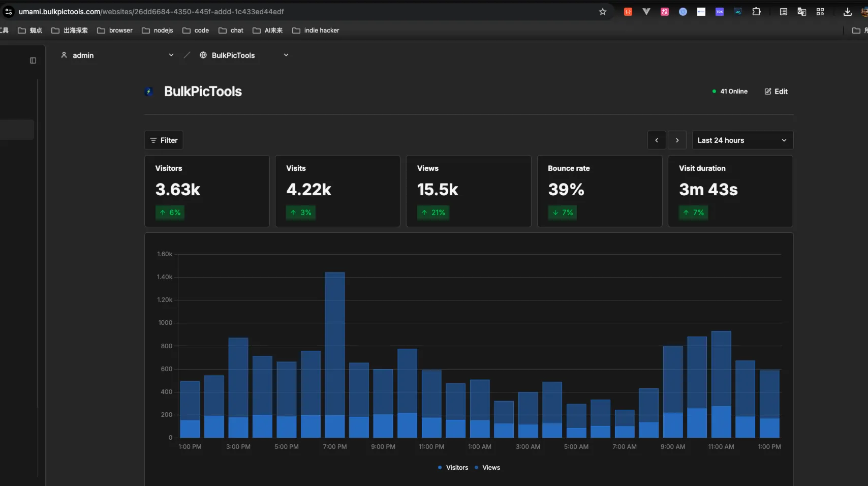Click the 11:00 AM chart bar
The height and width of the screenshot is (486, 868).
pyautogui.click(x=721, y=384)
